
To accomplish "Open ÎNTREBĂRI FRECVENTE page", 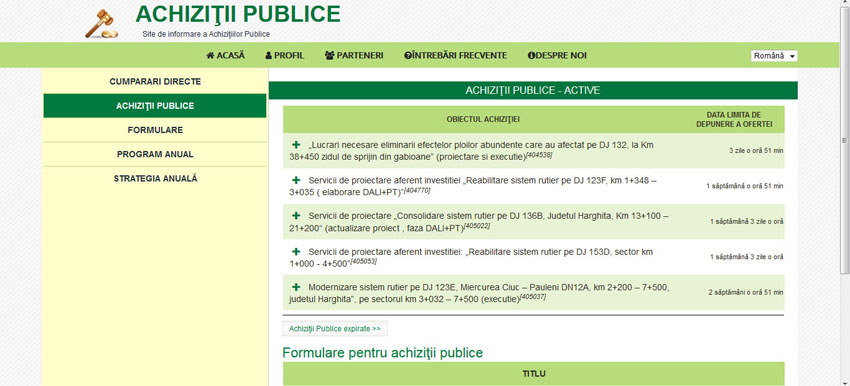I will point(455,55).
